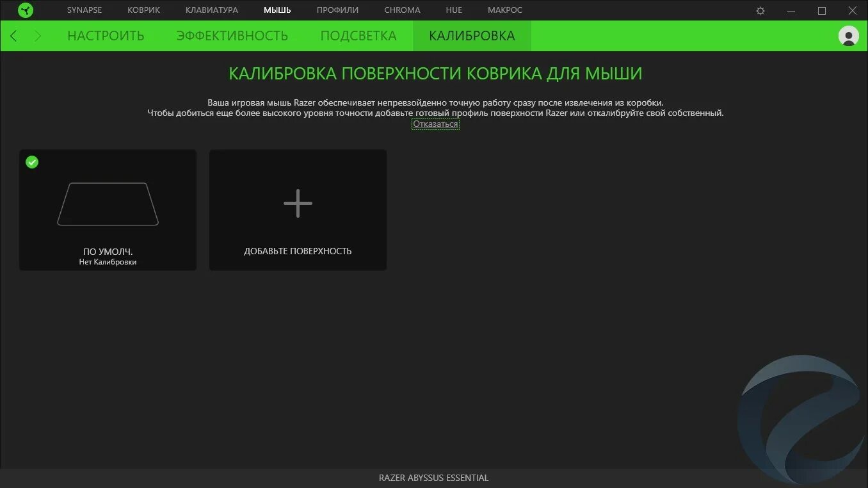This screenshot has width=868, height=488.
Task: Select the ПО УМОЛЧ. surface label
Action: pyautogui.click(x=108, y=252)
